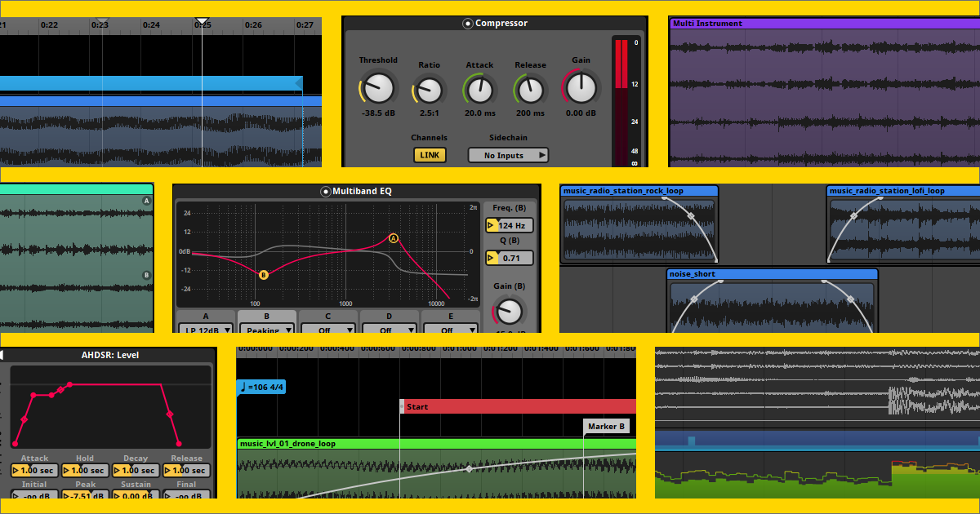
Task: Click the Compressor Release knob
Action: coord(530,89)
